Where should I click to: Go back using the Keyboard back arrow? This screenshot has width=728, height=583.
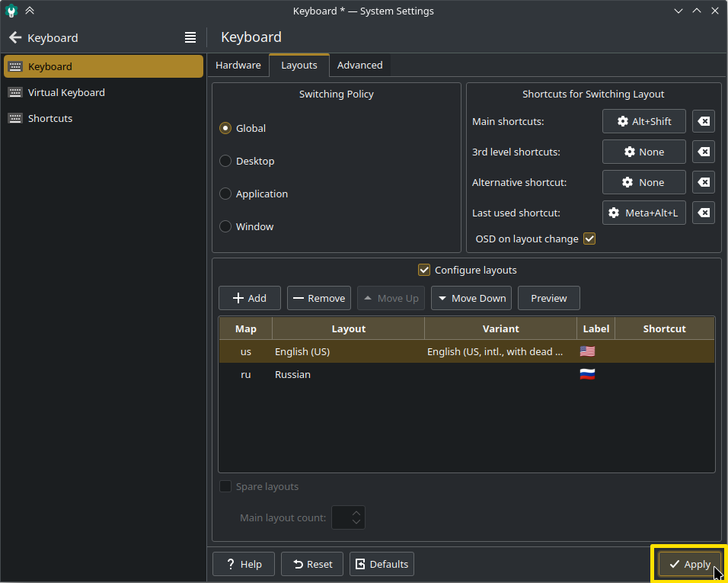15,37
